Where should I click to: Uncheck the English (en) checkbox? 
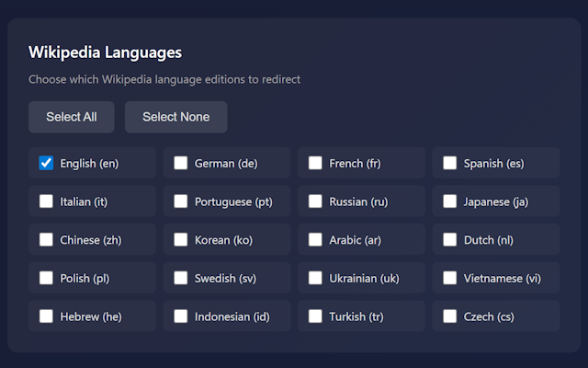point(46,163)
